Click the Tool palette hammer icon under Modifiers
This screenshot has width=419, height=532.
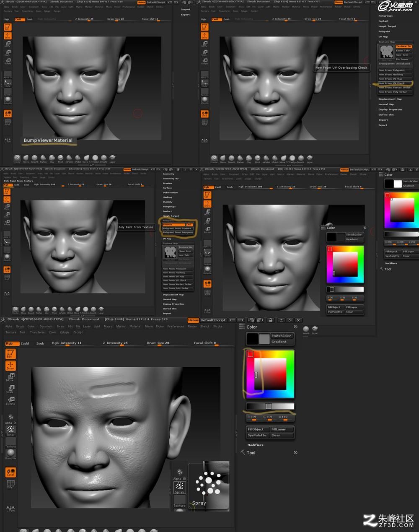[243, 452]
